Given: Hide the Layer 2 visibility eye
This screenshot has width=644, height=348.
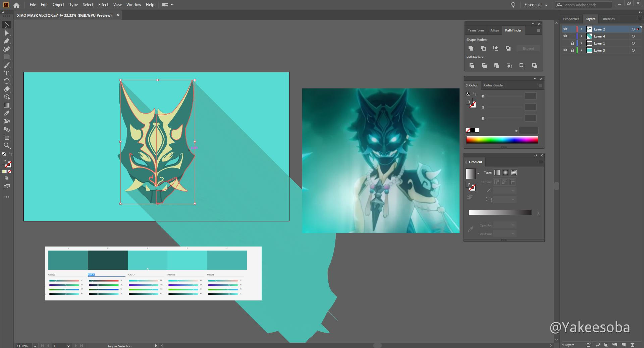Looking at the screenshot, I should (565, 29).
